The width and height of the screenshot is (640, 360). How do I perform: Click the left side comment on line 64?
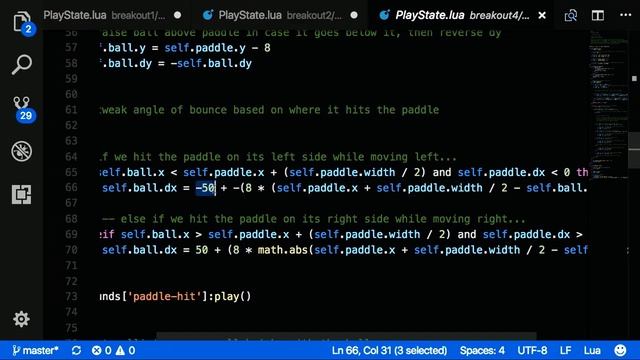coord(278,157)
